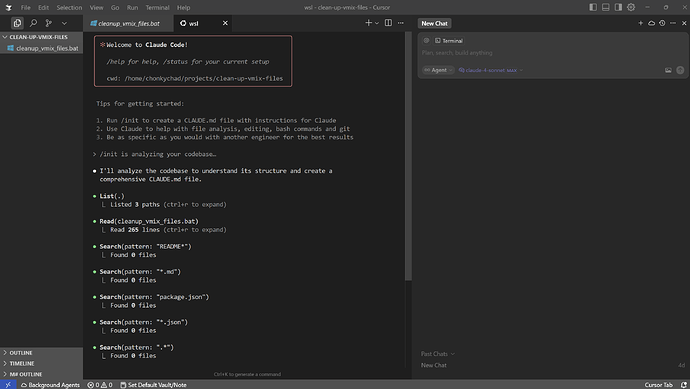The image size is (690, 389).
Task: Open the Terminal menu
Action: pos(157,7)
